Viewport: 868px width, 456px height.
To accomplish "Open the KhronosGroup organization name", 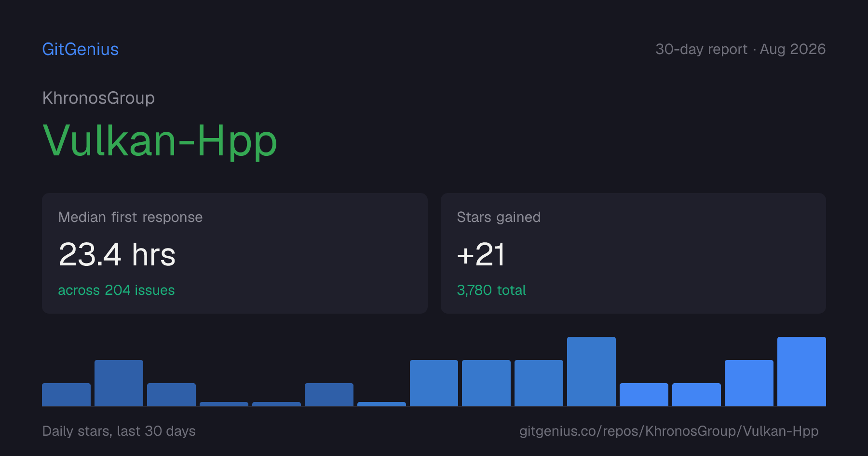I will coord(98,98).
